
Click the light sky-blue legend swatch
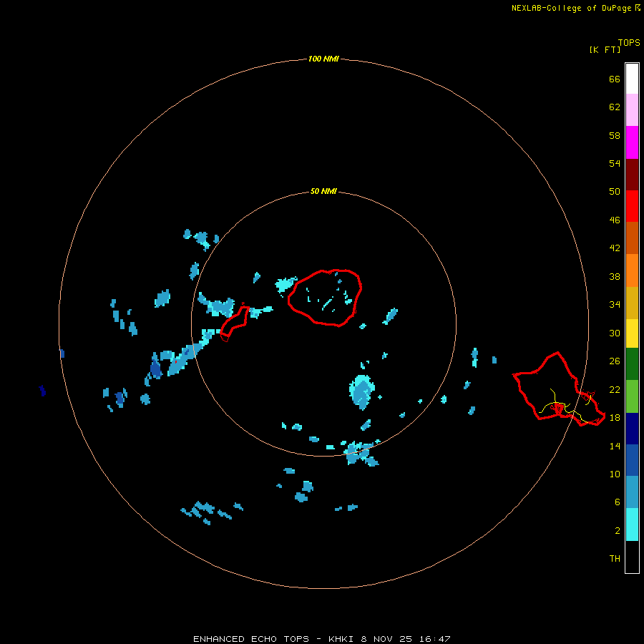632,492
